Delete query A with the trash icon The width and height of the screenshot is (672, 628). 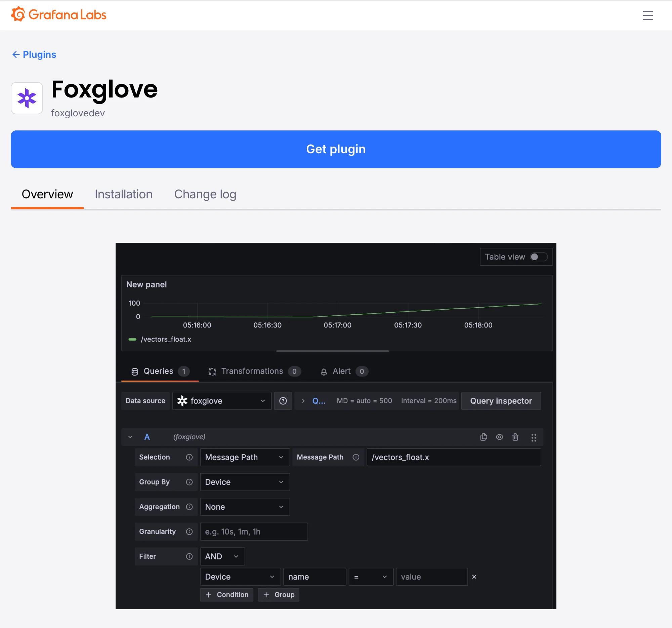click(x=515, y=437)
